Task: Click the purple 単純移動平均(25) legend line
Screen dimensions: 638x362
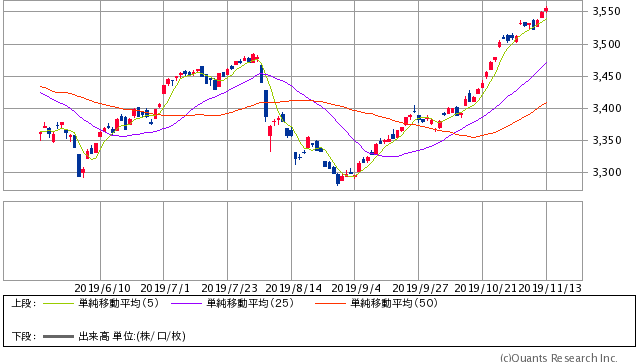Action: pyautogui.click(x=186, y=303)
